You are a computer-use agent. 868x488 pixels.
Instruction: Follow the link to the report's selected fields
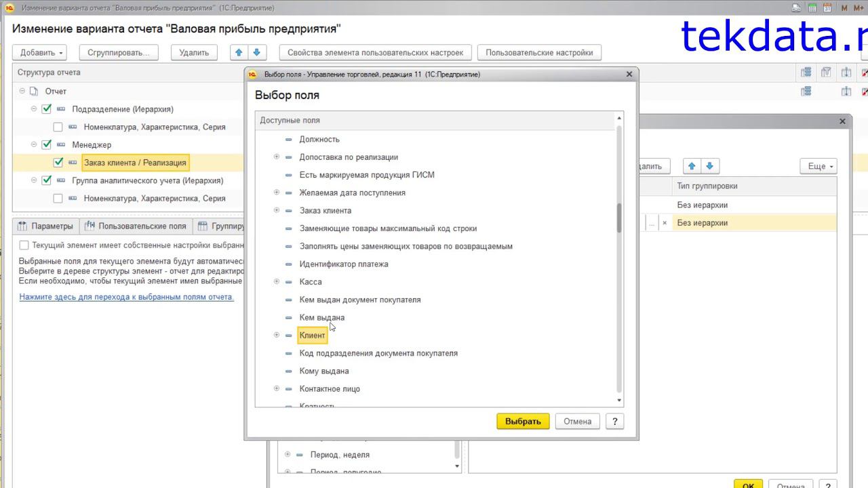[127, 297]
